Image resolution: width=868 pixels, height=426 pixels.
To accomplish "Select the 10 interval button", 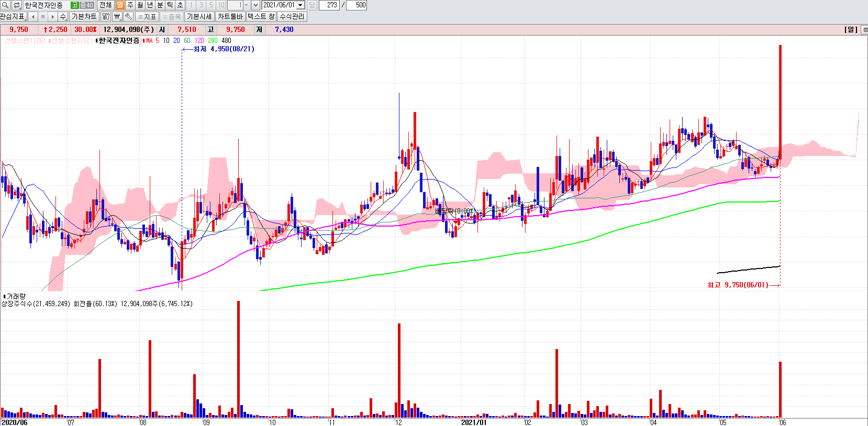I will coord(221,5).
